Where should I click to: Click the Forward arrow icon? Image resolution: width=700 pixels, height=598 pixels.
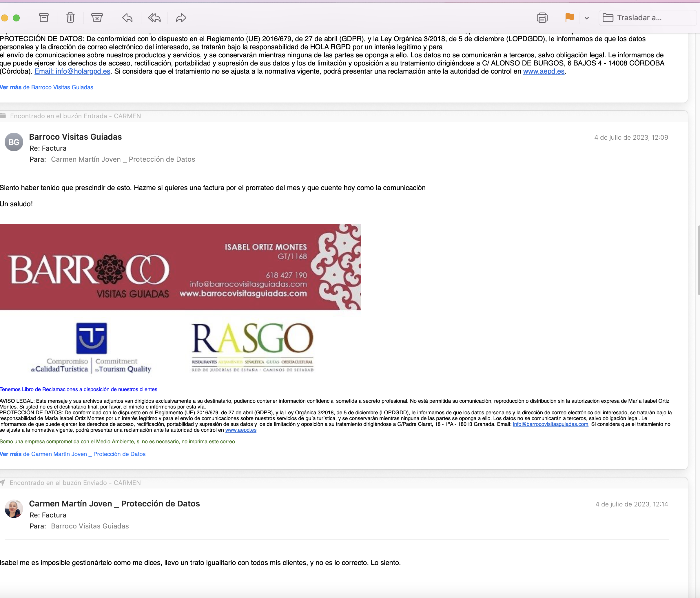point(181,18)
